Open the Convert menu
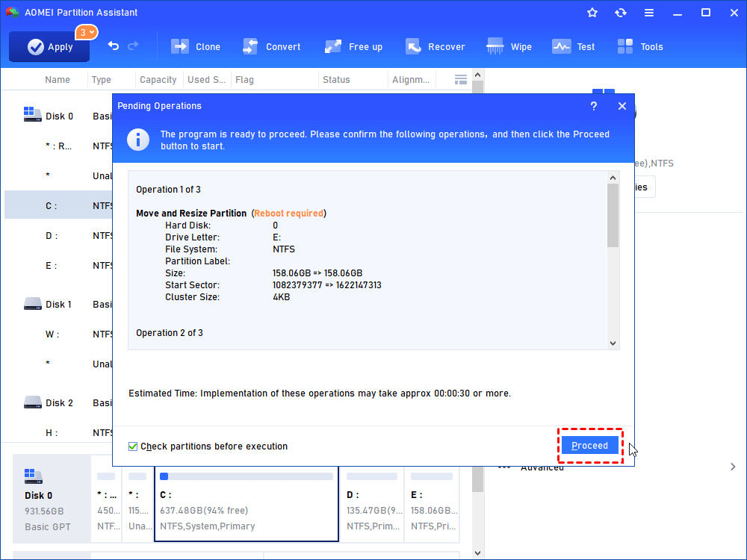This screenshot has width=747, height=560. pos(272,46)
